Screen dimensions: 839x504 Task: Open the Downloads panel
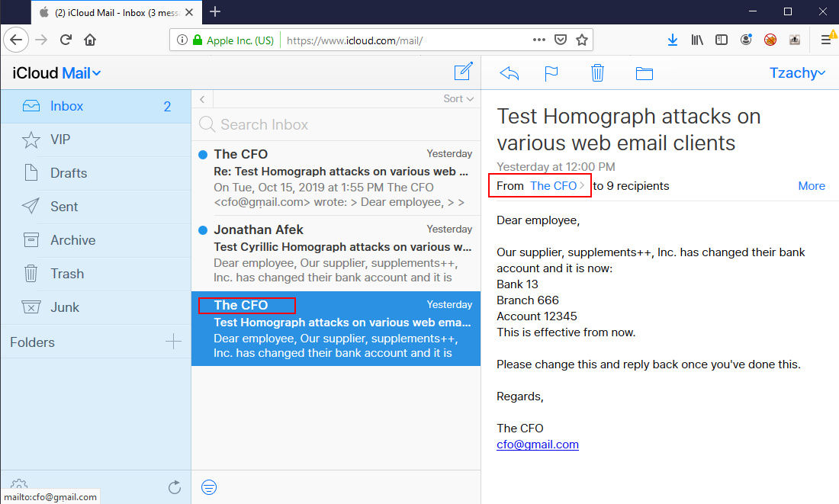point(673,40)
